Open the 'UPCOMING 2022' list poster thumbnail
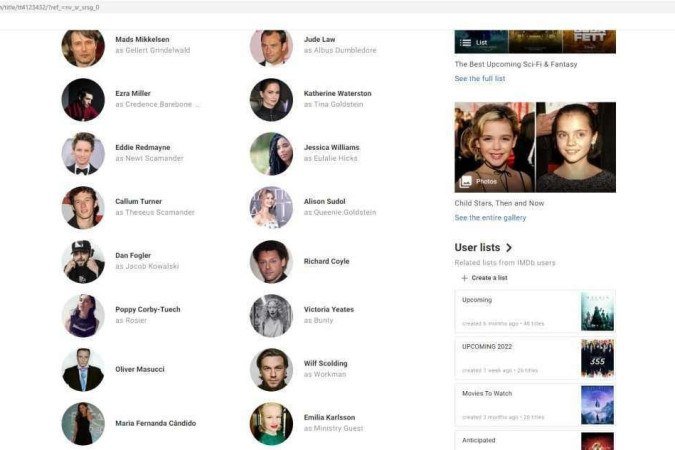This screenshot has height=450, width=675. (x=597, y=358)
